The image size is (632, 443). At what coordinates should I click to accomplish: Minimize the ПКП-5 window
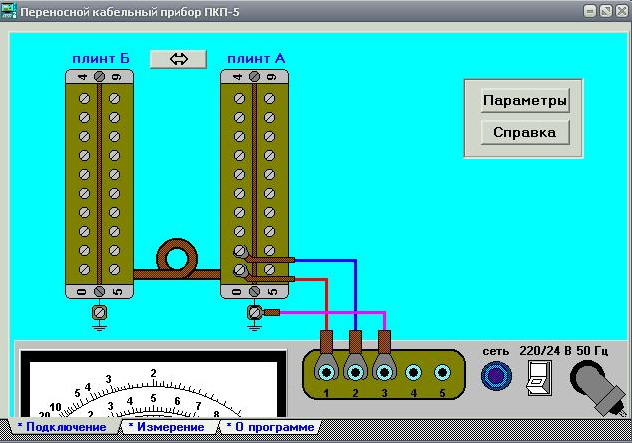pos(590,11)
